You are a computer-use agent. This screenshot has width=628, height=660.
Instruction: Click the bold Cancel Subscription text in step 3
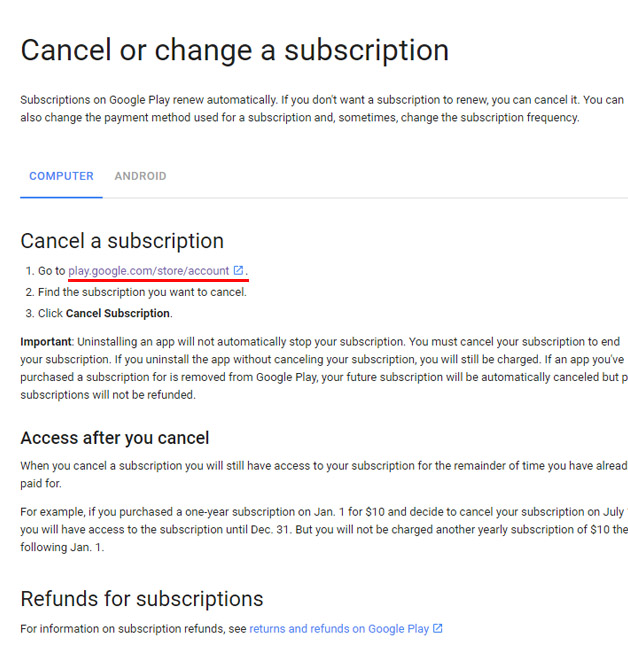click(x=118, y=314)
